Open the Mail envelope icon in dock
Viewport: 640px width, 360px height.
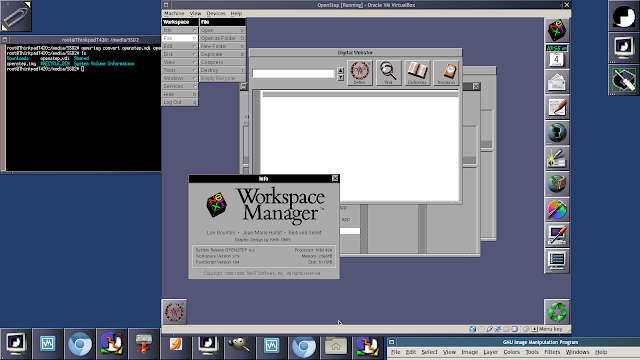[557, 82]
